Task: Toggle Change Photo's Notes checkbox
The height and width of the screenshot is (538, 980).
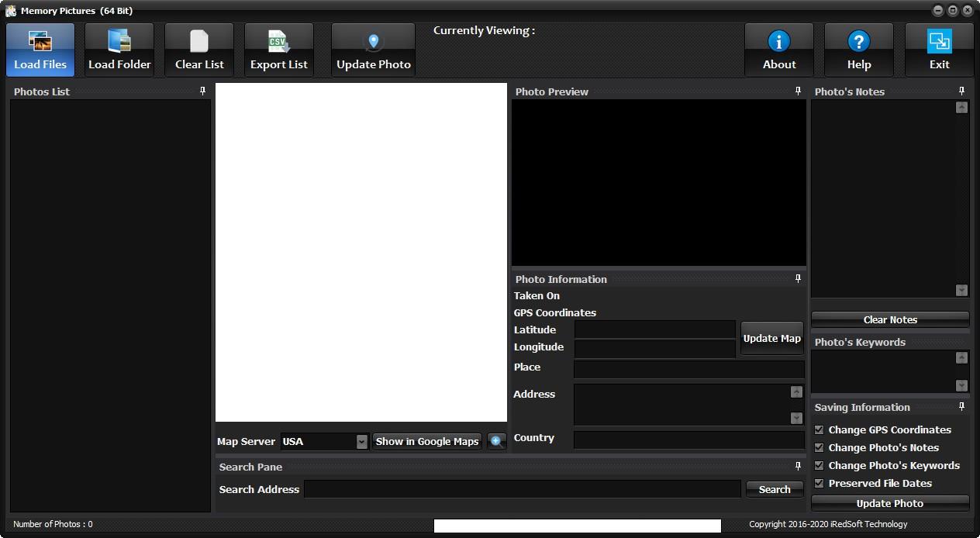Action: 819,447
